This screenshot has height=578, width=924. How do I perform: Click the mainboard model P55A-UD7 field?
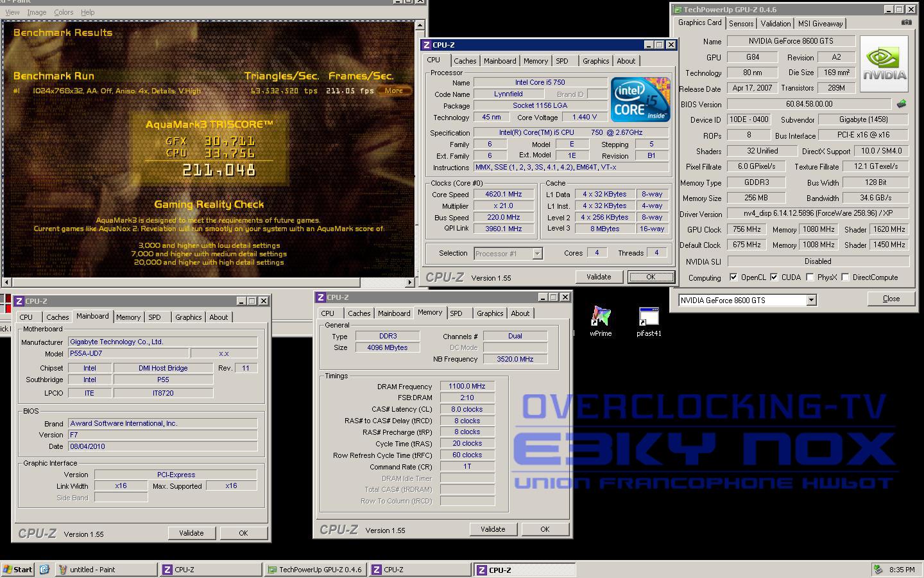click(128, 353)
